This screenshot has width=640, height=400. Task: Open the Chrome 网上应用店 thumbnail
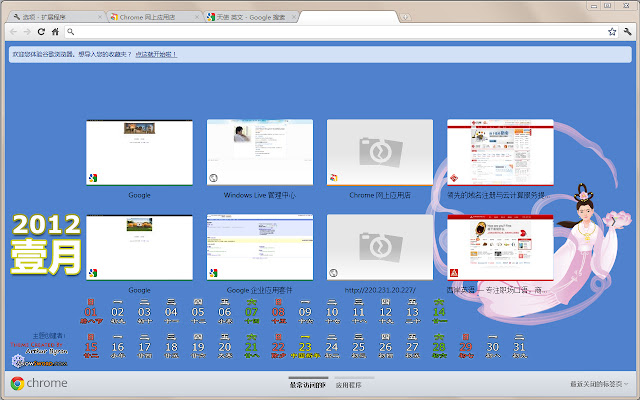point(380,152)
